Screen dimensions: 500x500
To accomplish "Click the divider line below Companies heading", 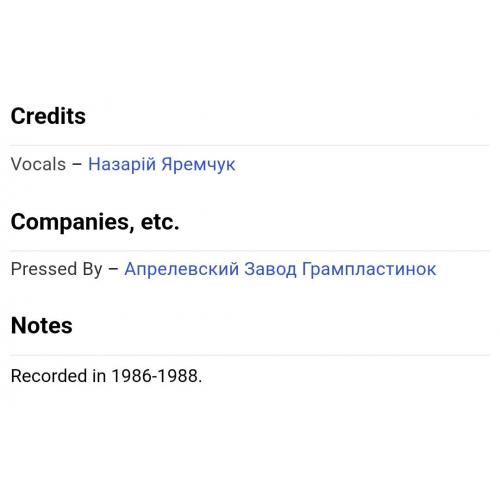I will (x=250, y=251).
